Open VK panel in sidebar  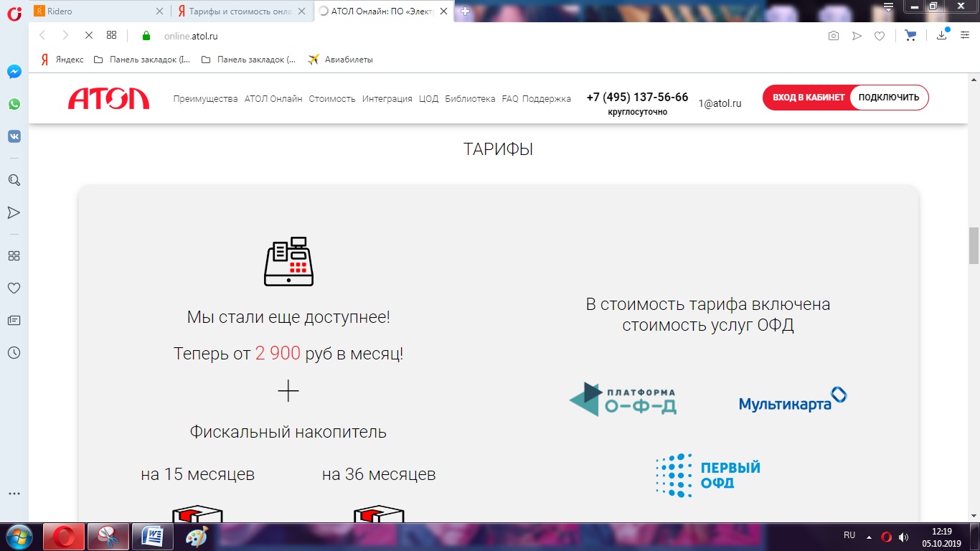pos(14,136)
